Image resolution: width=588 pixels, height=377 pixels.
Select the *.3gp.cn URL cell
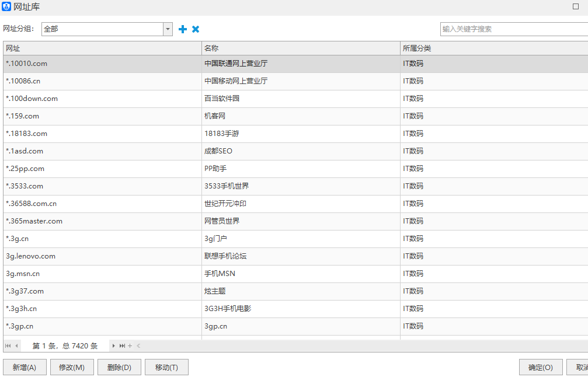(102, 326)
